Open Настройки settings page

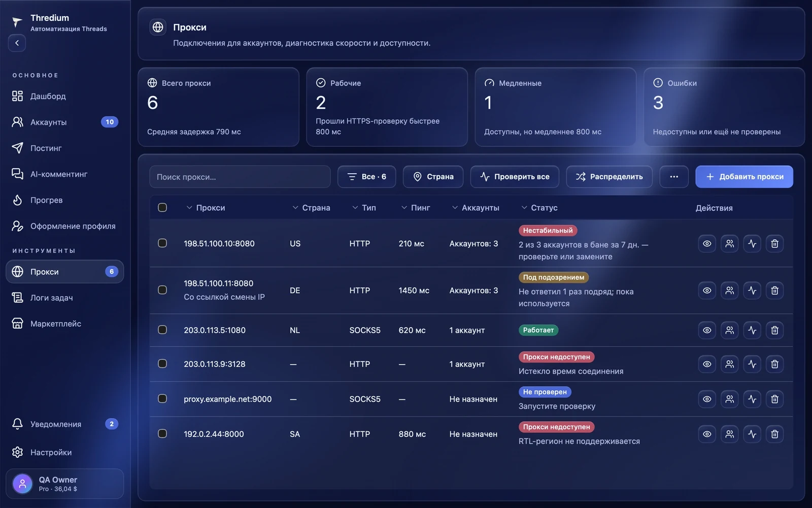(65, 452)
